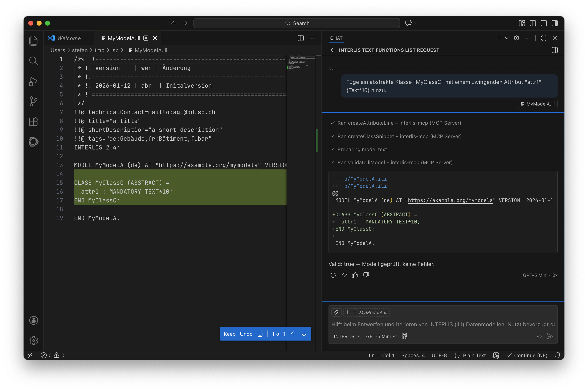The height and width of the screenshot is (391, 588).
Task: Toggle the primary side bar visibility
Action: [533, 23]
